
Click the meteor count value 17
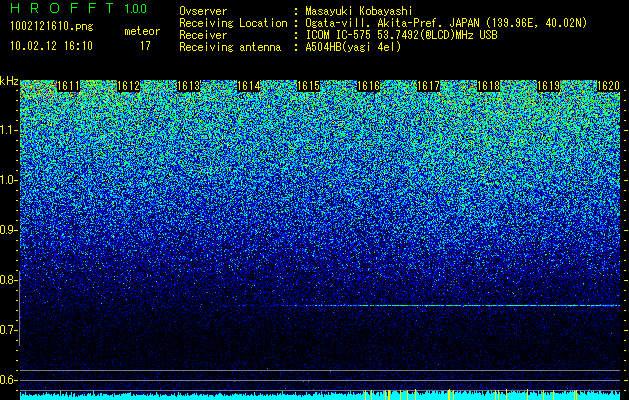tap(145, 46)
